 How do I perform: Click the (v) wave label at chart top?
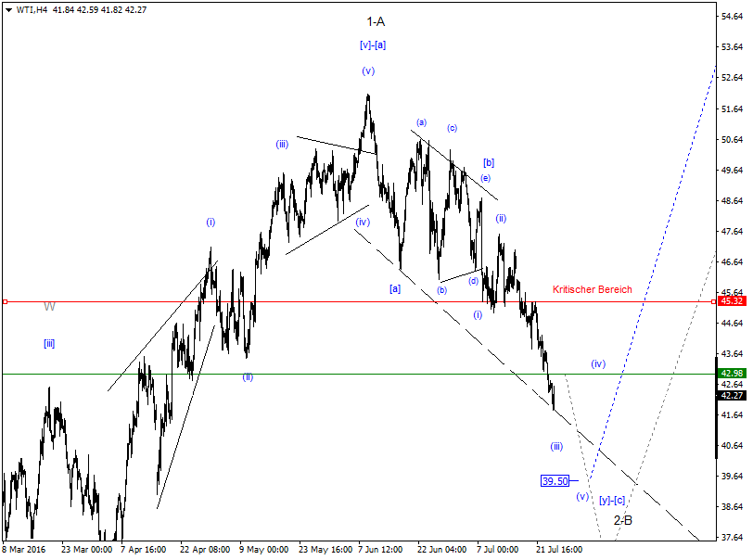click(x=367, y=70)
